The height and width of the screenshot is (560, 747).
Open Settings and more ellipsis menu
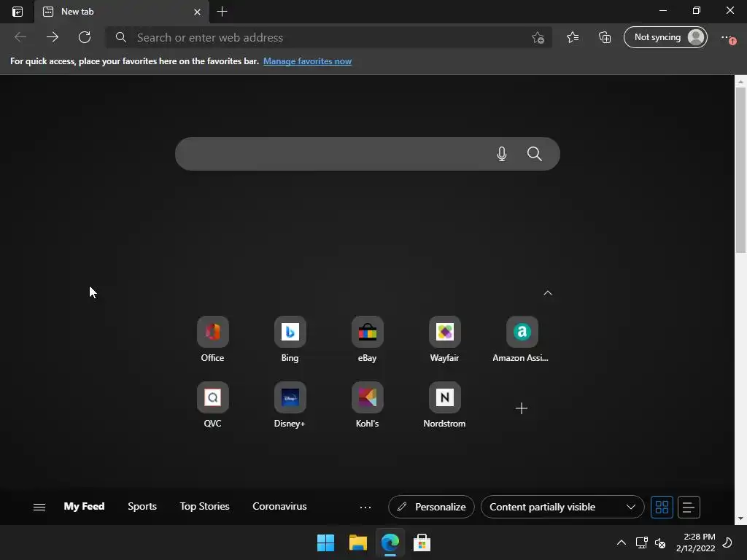(x=728, y=38)
